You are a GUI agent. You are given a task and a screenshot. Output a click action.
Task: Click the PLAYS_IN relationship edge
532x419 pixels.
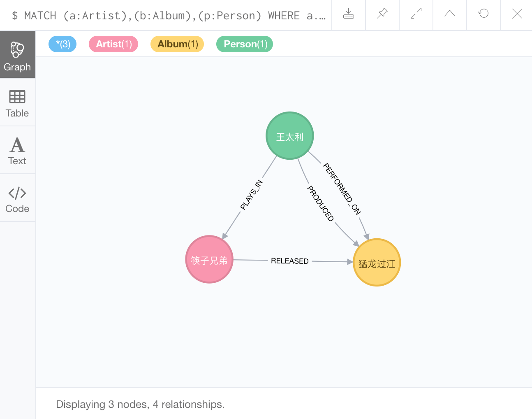251,195
